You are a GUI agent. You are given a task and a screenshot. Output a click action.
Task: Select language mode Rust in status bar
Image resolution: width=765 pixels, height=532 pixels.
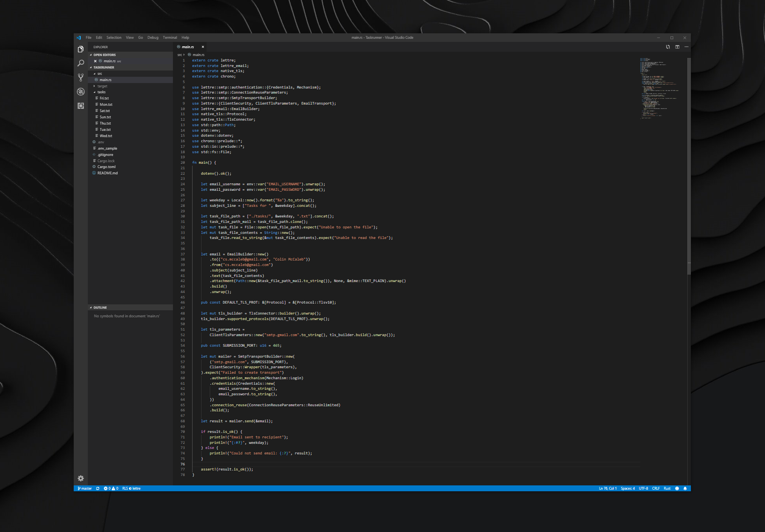click(667, 489)
